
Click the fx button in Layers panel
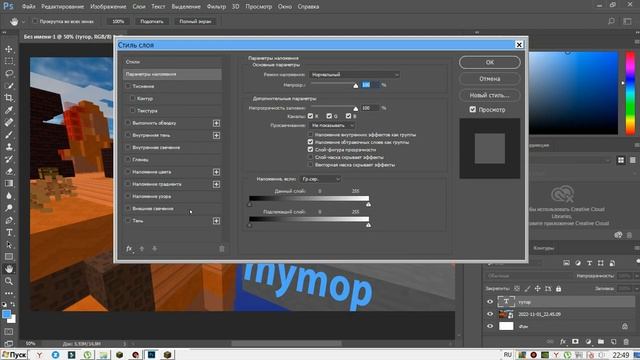click(x=563, y=341)
